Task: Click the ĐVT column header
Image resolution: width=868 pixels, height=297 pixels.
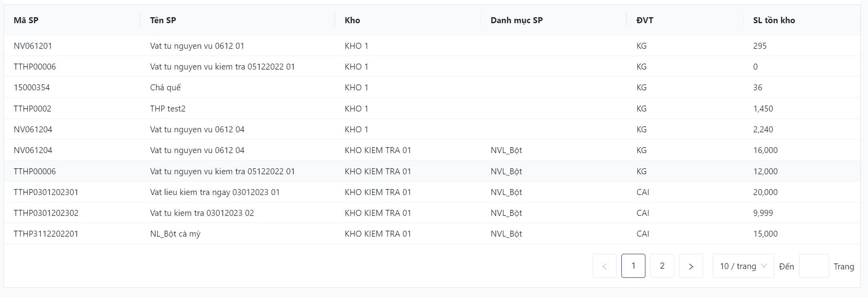Action: click(645, 20)
